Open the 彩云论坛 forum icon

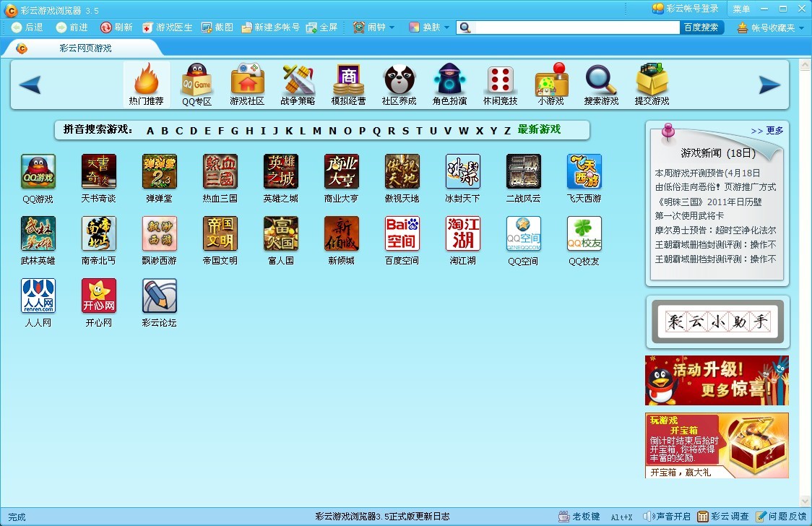pos(159,296)
